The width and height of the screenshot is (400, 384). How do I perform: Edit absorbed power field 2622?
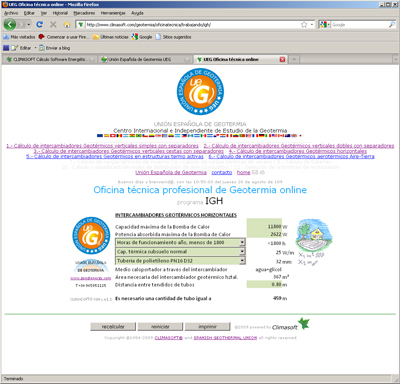[264, 234]
